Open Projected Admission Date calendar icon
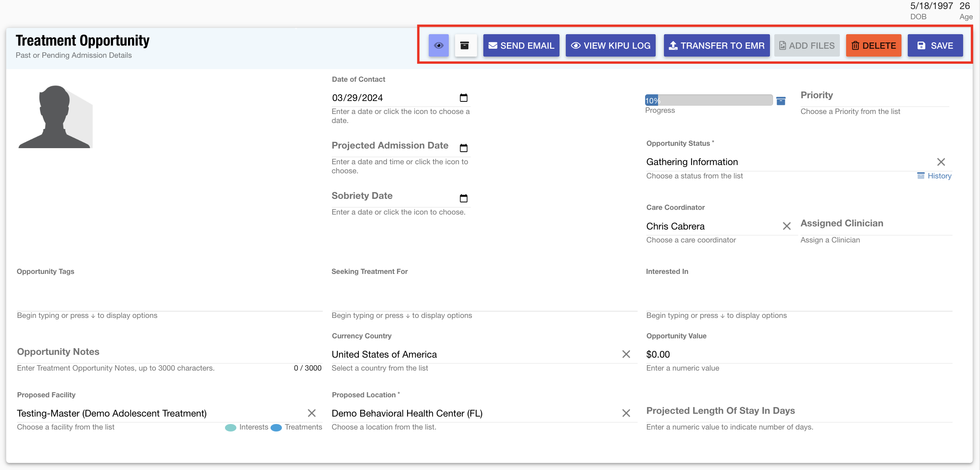This screenshot has width=980, height=470. tap(463, 148)
